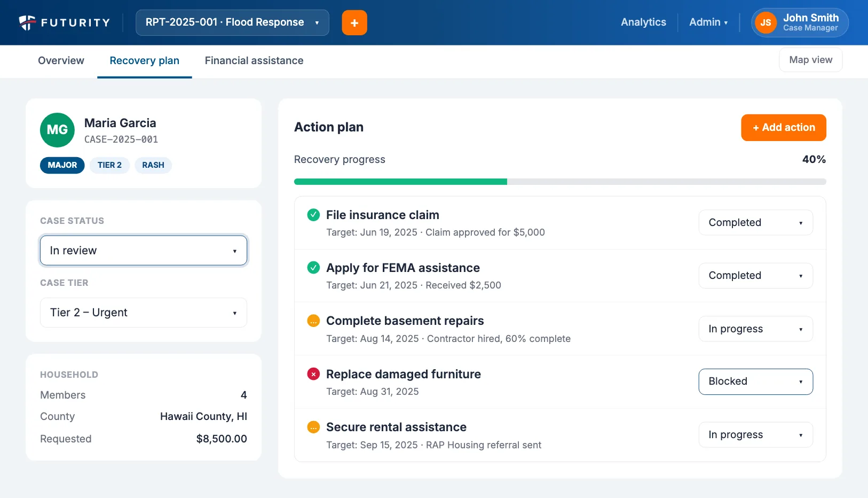Open the Blocked status dropdown for furniture

[x=755, y=382]
